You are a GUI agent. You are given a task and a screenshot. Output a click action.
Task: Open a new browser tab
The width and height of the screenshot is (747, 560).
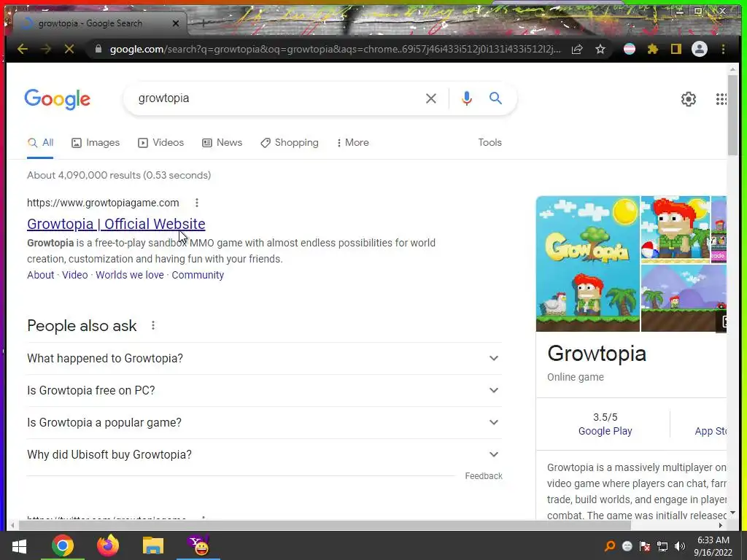click(x=204, y=23)
